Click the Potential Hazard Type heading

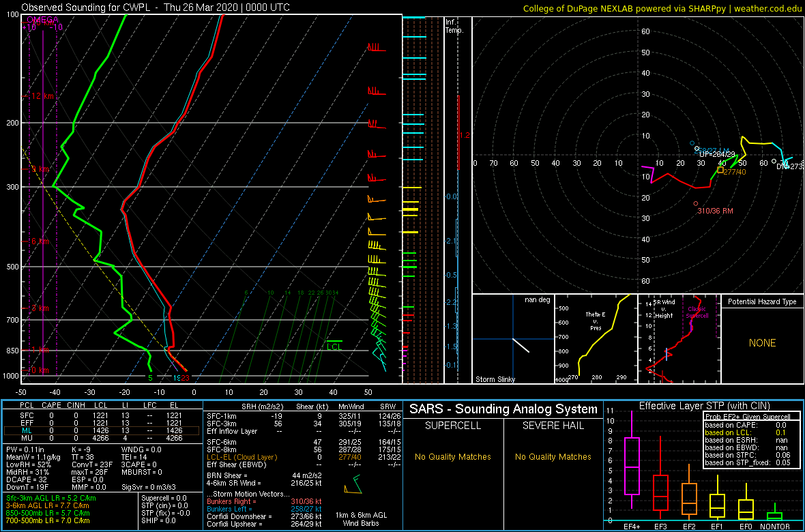(x=761, y=302)
